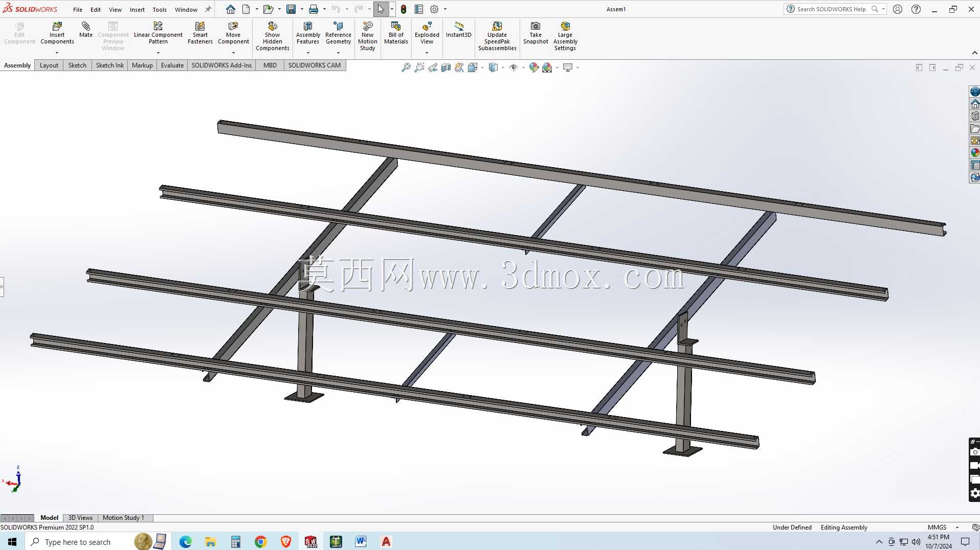Click Show Hidden Components
The height and width of the screenshot is (550, 980).
[x=273, y=36]
